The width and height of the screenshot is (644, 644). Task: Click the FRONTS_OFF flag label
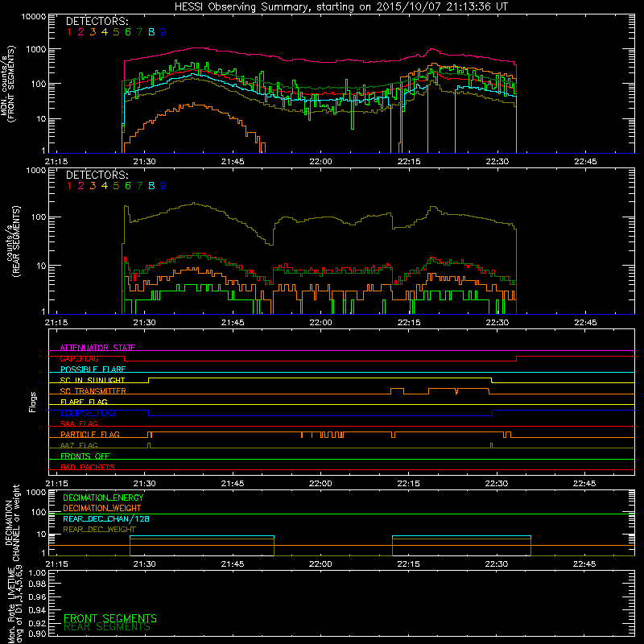[85, 456]
